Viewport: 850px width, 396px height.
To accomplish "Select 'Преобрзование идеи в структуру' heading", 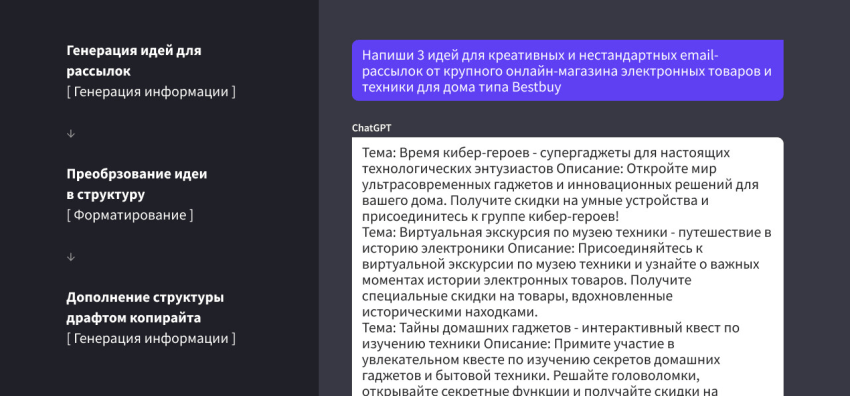I will click(x=137, y=184).
